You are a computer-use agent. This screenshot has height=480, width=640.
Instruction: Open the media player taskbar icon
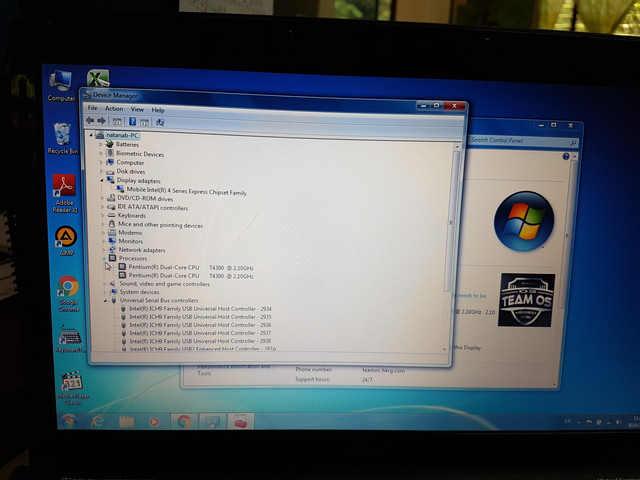coord(154,422)
